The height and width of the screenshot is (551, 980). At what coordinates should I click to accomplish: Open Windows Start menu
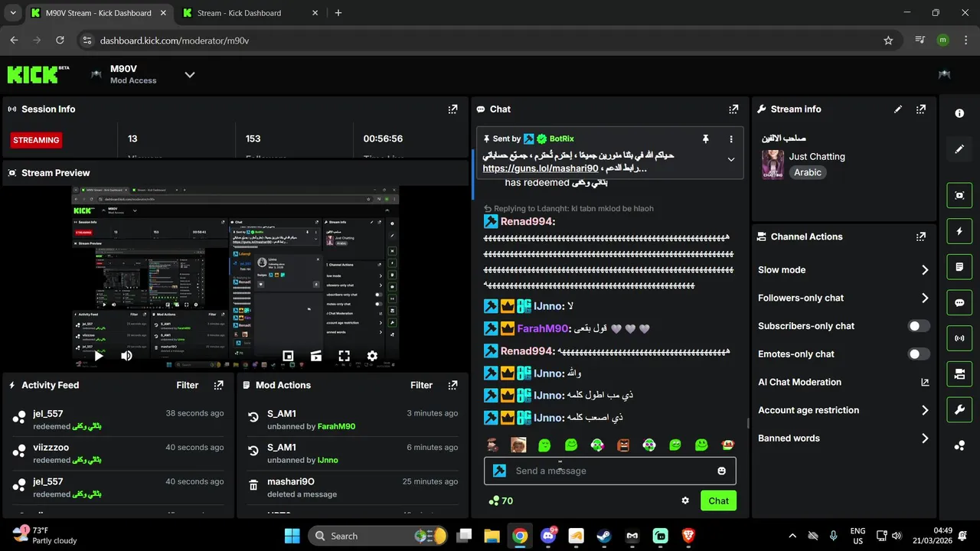click(292, 536)
